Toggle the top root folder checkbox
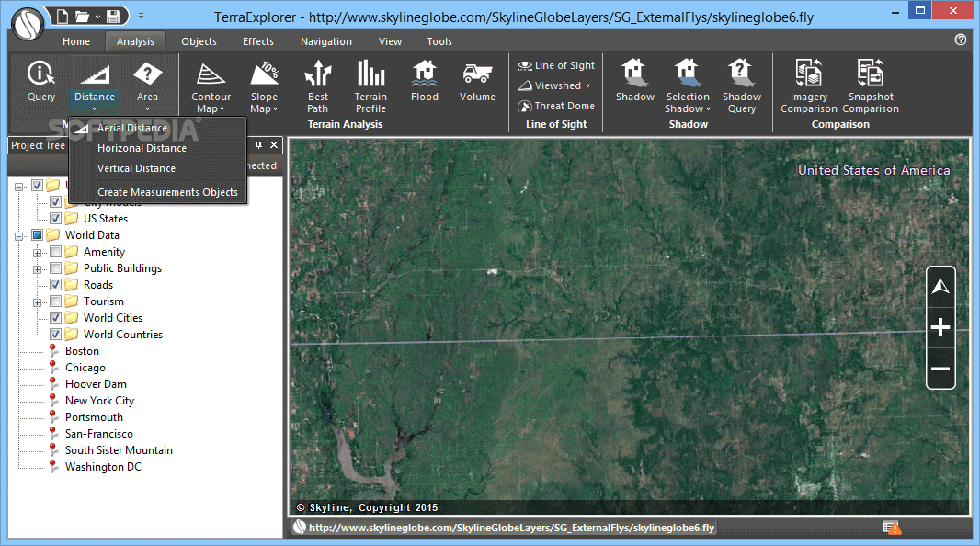Screen dimensions: 980x546 point(38,186)
